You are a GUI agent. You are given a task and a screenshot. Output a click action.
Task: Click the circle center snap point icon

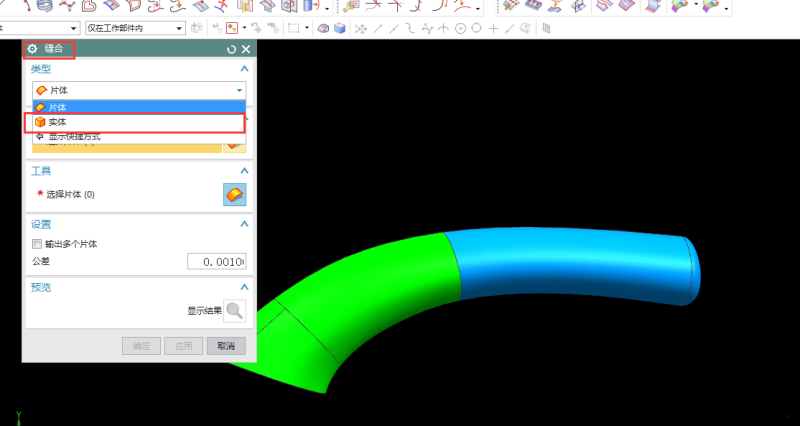(460, 29)
